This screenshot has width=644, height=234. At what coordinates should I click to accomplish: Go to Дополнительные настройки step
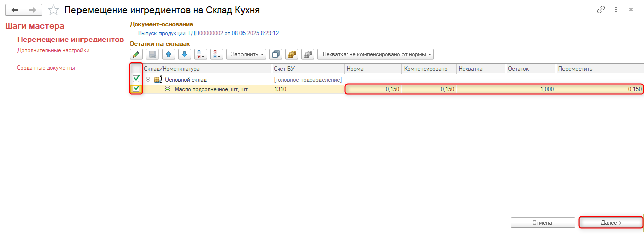coord(53,50)
